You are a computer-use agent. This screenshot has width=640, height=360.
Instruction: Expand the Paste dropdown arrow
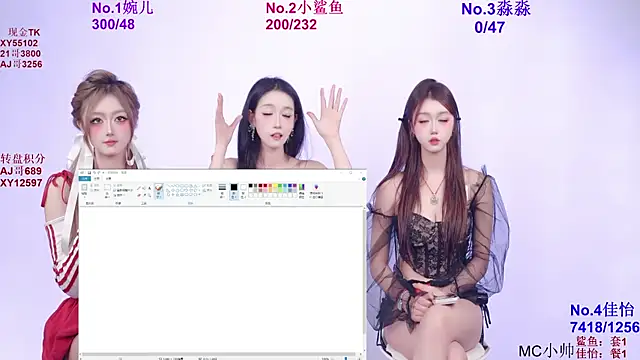coord(84,196)
